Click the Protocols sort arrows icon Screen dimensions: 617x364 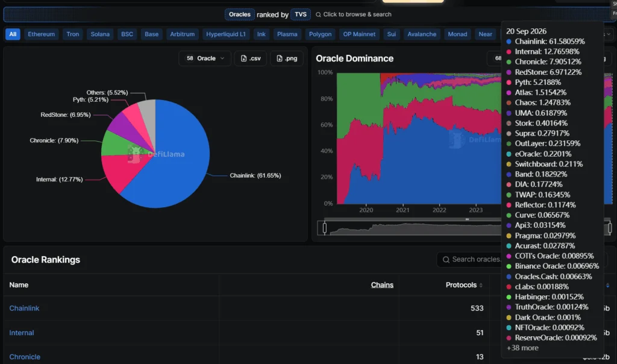(x=481, y=285)
